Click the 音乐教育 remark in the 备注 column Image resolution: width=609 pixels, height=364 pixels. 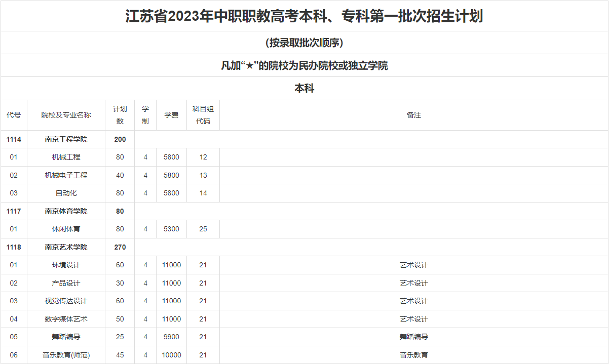(414, 355)
